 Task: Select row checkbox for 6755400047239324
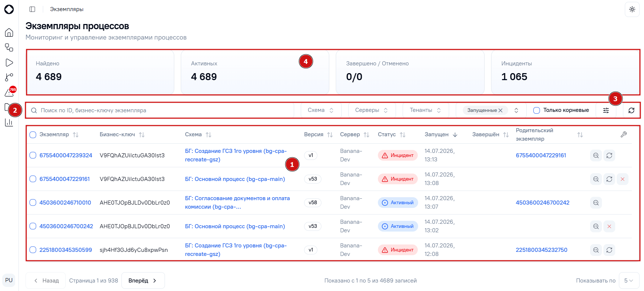tap(33, 155)
